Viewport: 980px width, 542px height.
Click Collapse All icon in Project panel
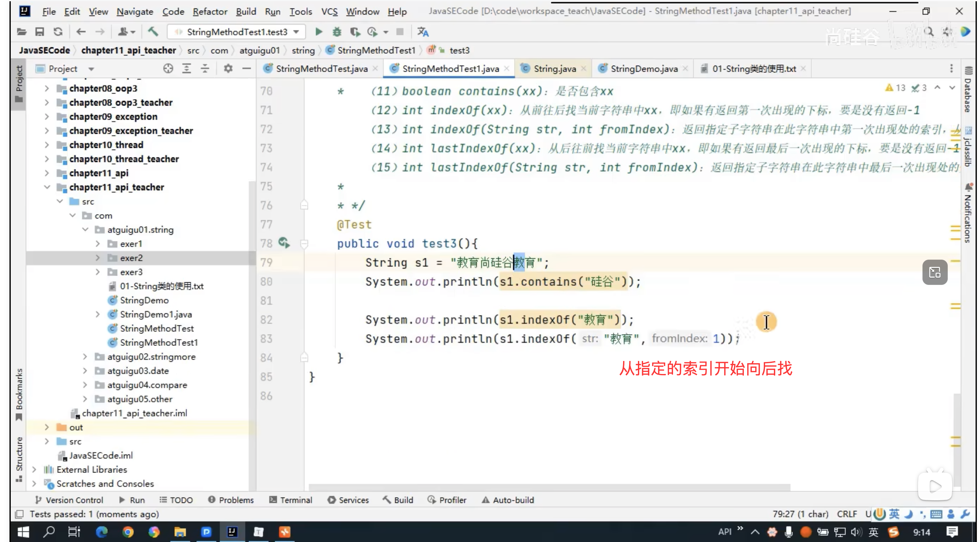coord(205,69)
